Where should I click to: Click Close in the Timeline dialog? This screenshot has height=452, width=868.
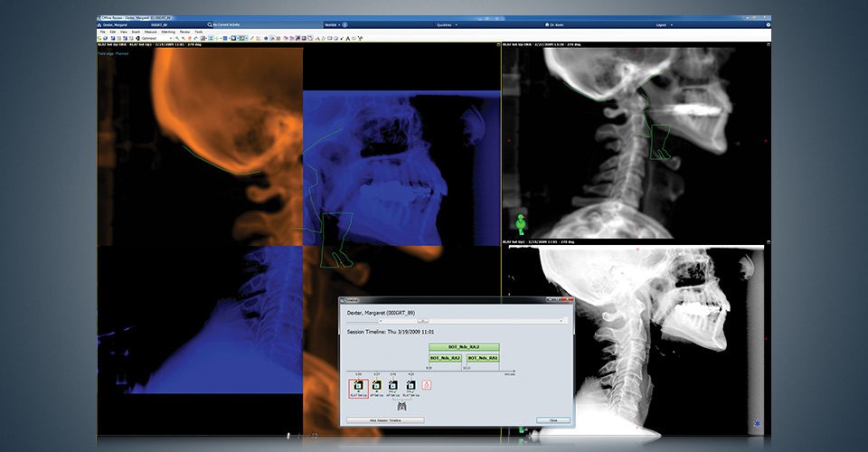coord(553,420)
